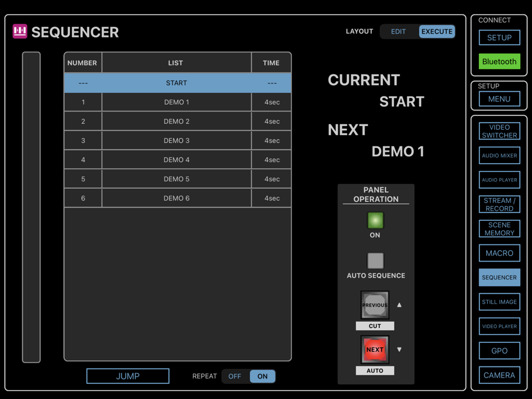Screen dimensions: 532x399
Task: Select the START row in sequence list
Action: pyautogui.click(x=178, y=83)
